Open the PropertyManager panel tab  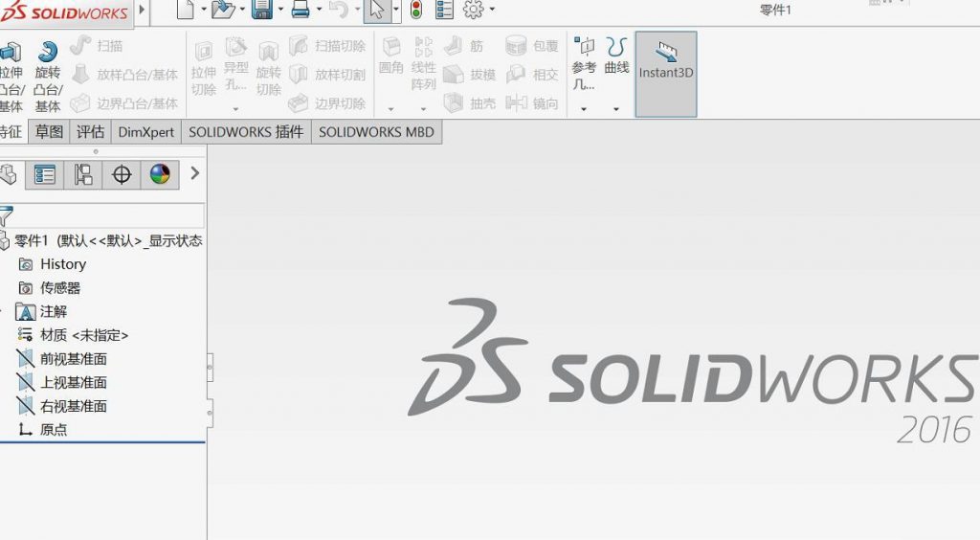[x=45, y=174]
